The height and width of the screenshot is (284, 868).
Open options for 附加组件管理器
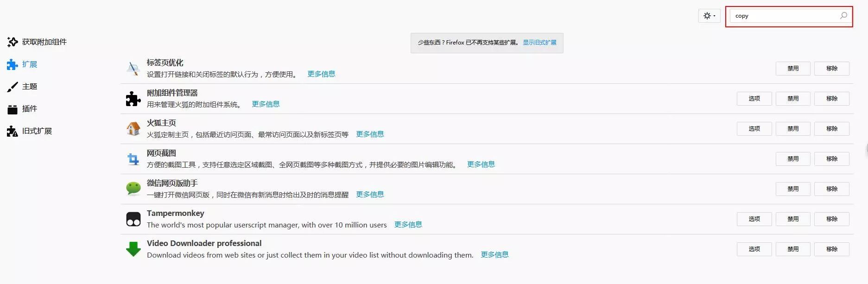coord(754,99)
